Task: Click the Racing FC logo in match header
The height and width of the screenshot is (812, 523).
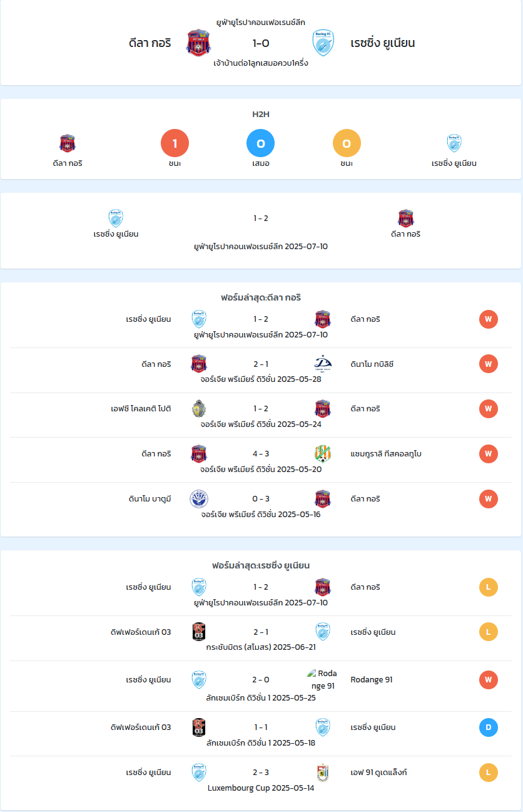Action: pos(323,43)
